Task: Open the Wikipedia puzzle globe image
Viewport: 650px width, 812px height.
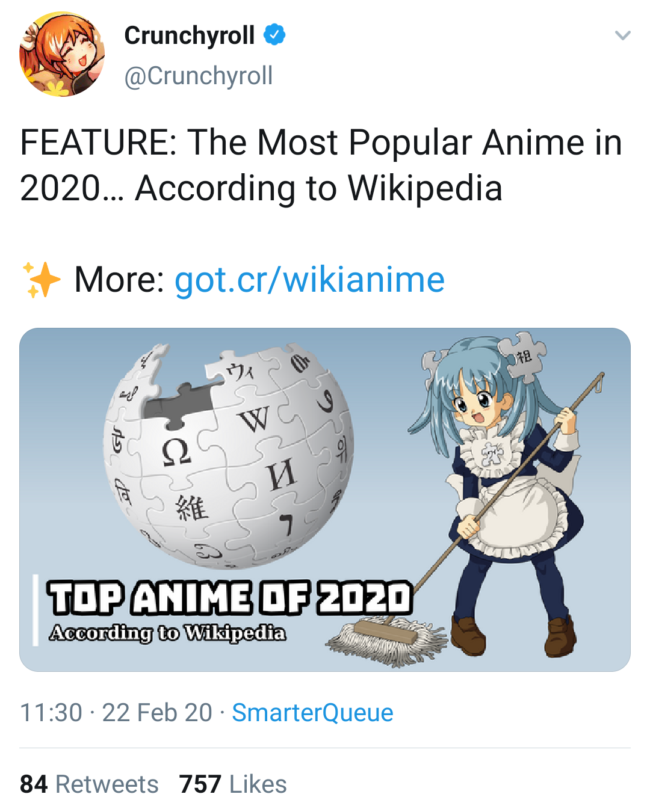Action: pyautogui.click(x=229, y=454)
